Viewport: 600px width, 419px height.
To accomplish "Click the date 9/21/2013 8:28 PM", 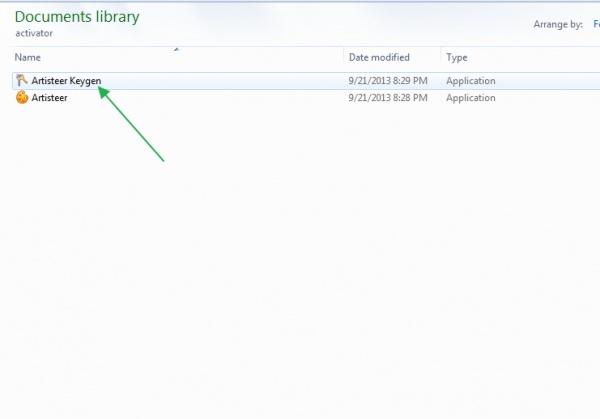I will click(388, 98).
